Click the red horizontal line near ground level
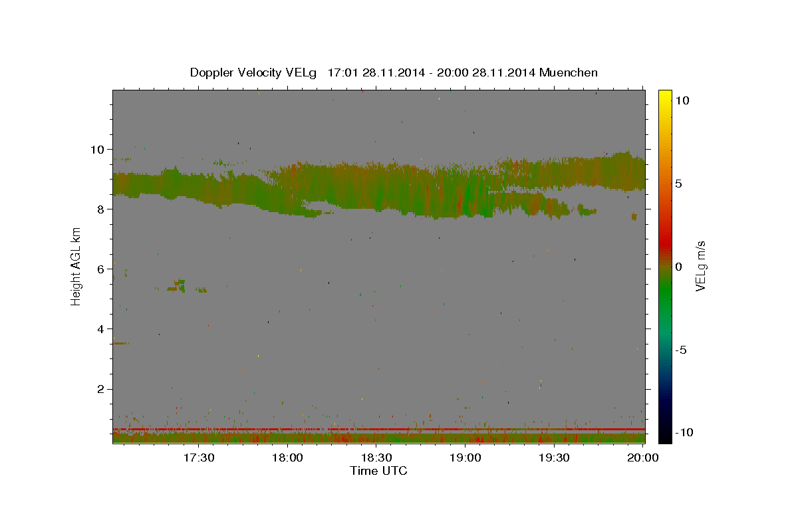 click(378, 430)
